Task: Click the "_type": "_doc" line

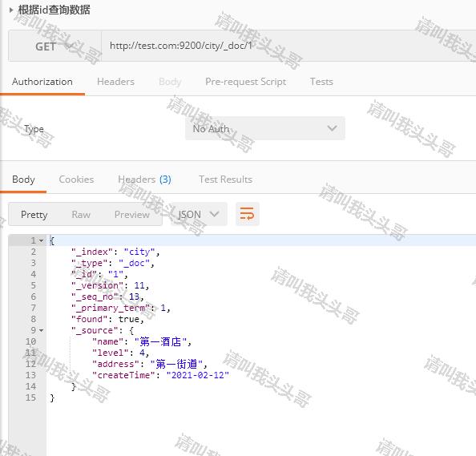Action: 113,263
